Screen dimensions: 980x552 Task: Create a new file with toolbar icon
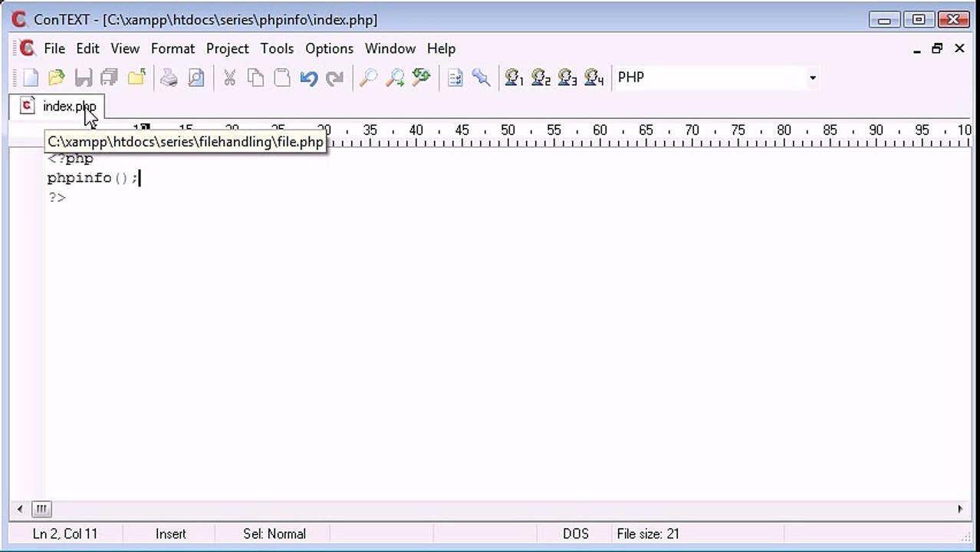pos(31,77)
